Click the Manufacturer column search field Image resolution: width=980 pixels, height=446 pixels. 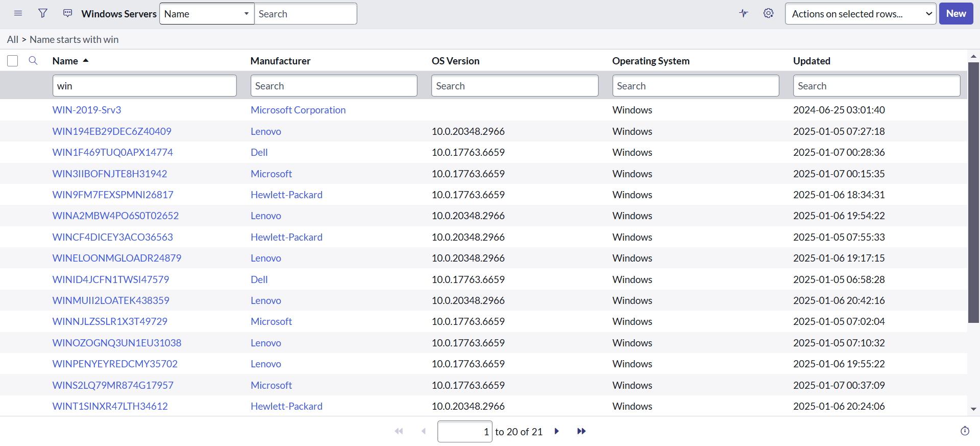coord(334,86)
